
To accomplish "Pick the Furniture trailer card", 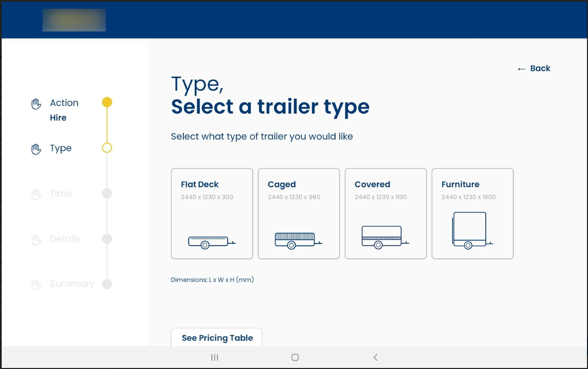I will (x=472, y=213).
